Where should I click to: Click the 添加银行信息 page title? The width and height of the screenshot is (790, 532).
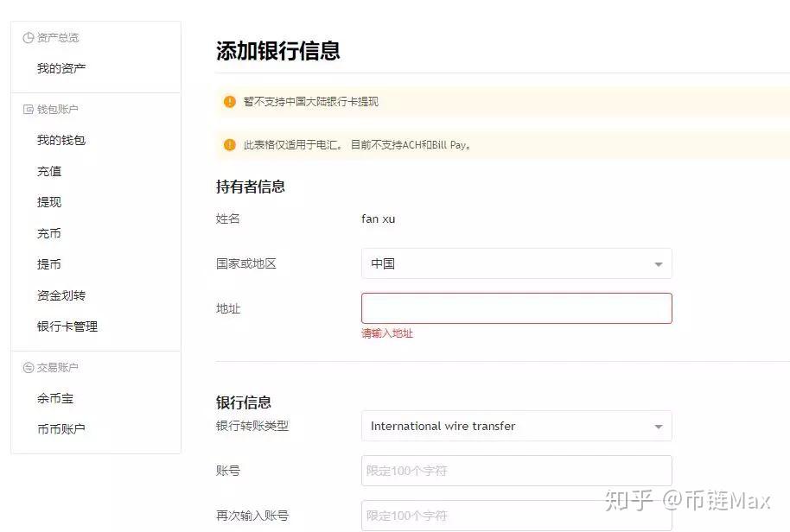click(x=278, y=51)
